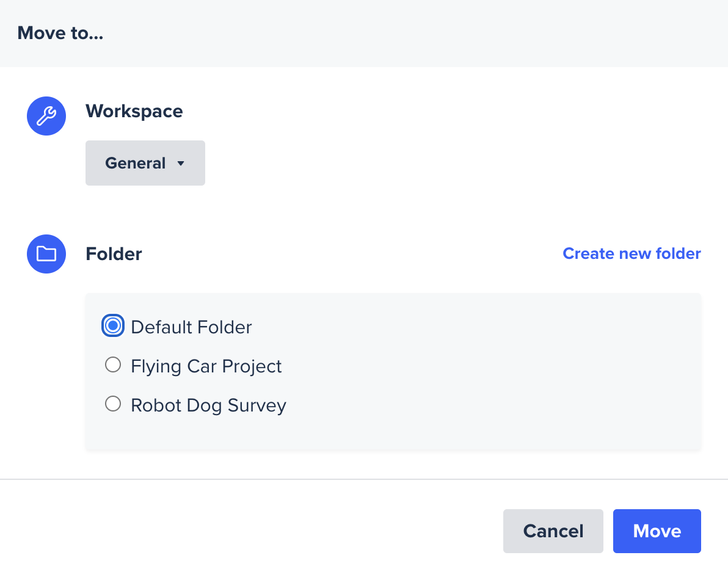Click the Move to... dialog title

tap(60, 33)
